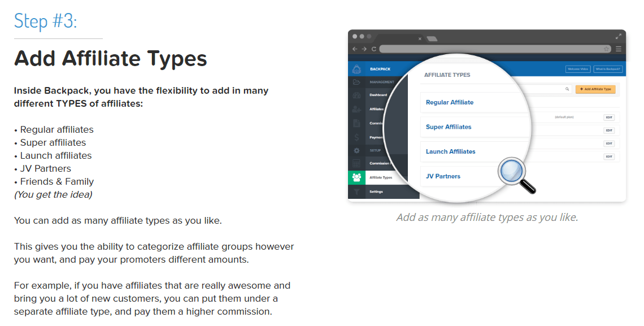Image resolution: width=644 pixels, height=326 pixels.
Task: Click the Management folder icon
Action: tap(356, 82)
